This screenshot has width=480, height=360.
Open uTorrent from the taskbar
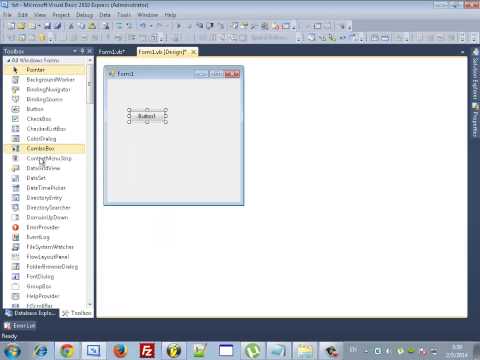pos(252,351)
